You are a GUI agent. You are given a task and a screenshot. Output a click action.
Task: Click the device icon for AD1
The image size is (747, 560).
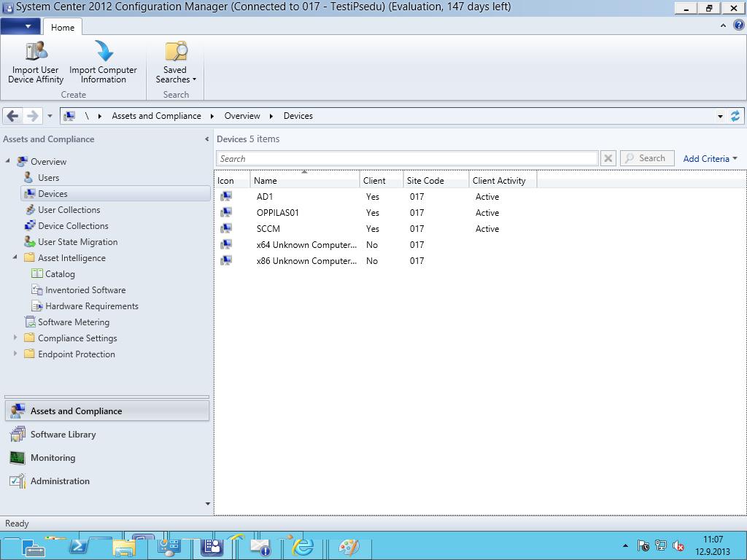click(226, 196)
